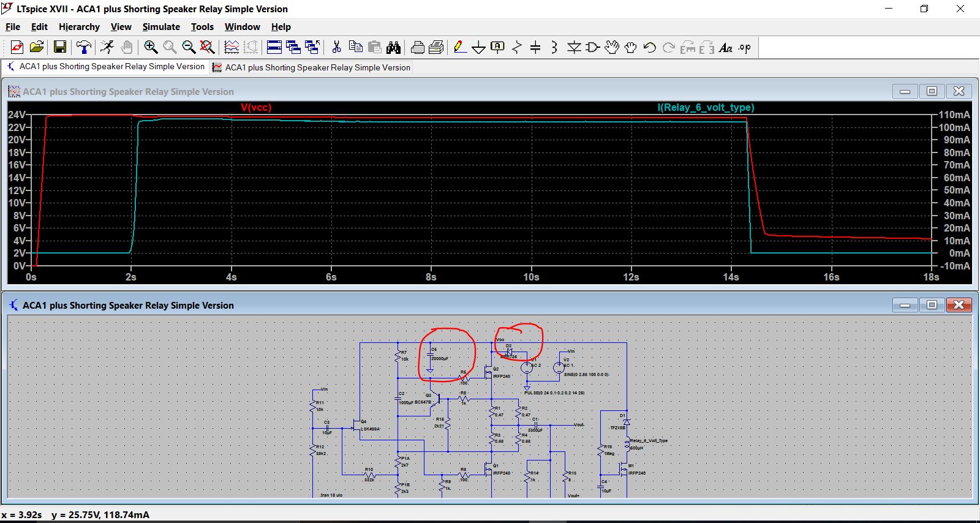Open a file with folder icon

(37, 47)
